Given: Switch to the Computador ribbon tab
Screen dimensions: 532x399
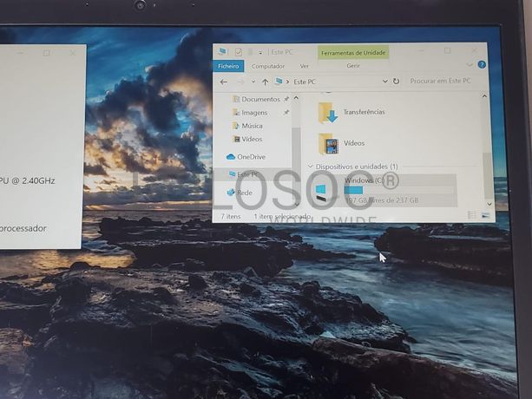Looking at the screenshot, I should coord(268,66).
